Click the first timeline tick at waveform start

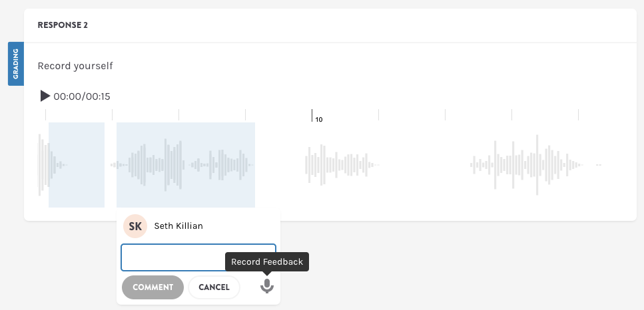coord(46,115)
